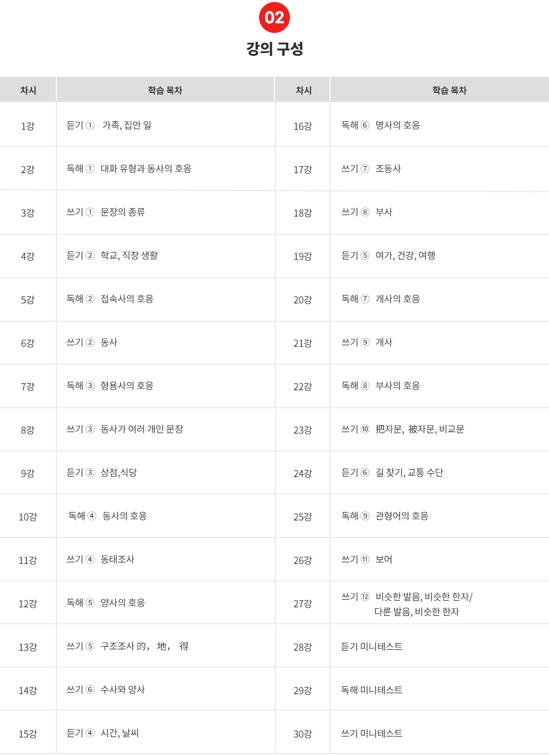Select 듣기 ⑥ 길 찾기, 교통 수단
This screenshot has height=756, width=549.
pos(392,473)
